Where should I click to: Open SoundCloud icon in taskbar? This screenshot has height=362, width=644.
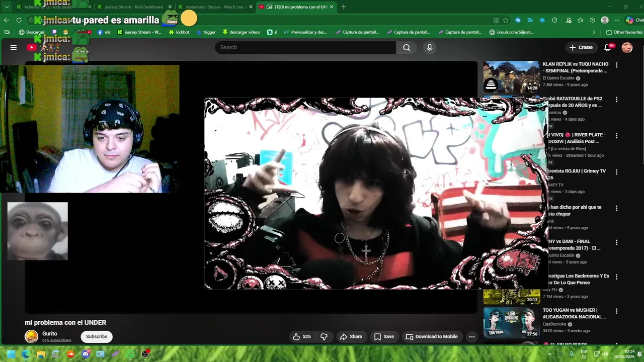click(x=70, y=354)
